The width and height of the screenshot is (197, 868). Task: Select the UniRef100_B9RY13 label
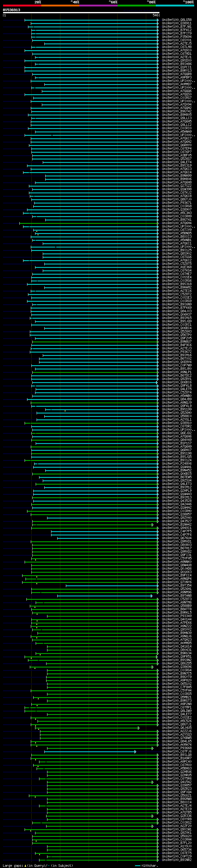click(x=177, y=71)
